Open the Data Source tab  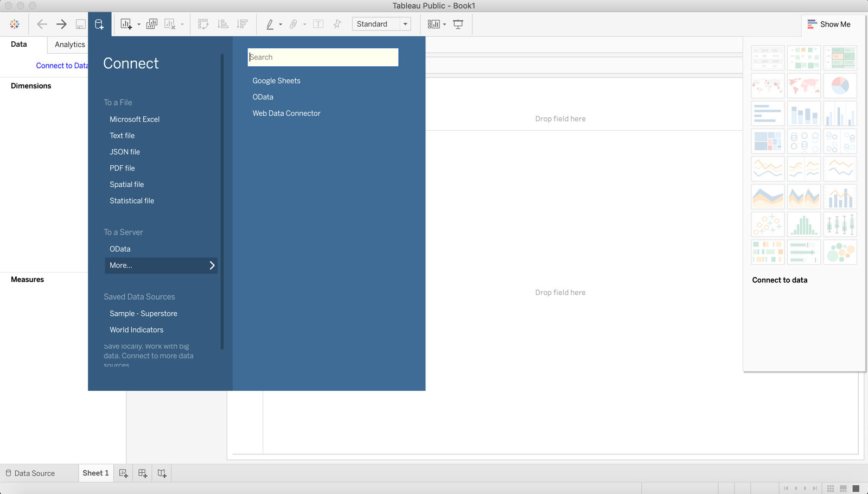coord(30,473)
